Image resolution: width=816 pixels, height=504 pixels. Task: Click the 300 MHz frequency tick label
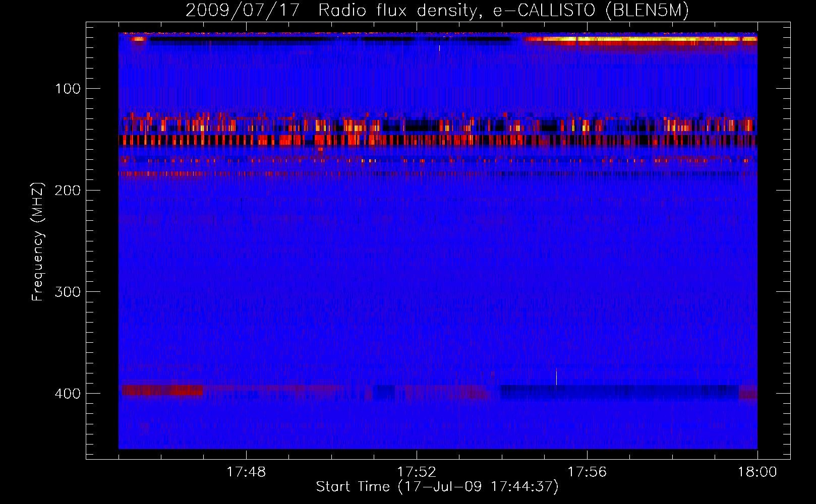[x=68, y=292]
